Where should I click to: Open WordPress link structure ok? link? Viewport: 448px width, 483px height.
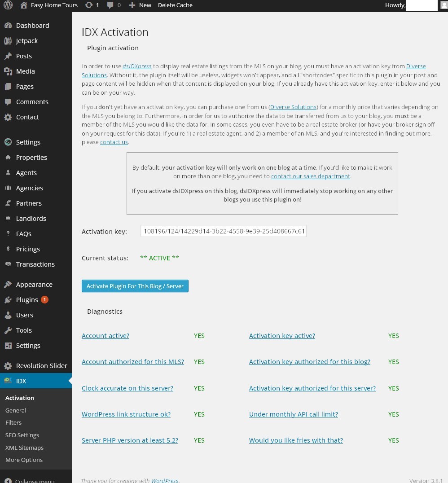coord(126,414)
